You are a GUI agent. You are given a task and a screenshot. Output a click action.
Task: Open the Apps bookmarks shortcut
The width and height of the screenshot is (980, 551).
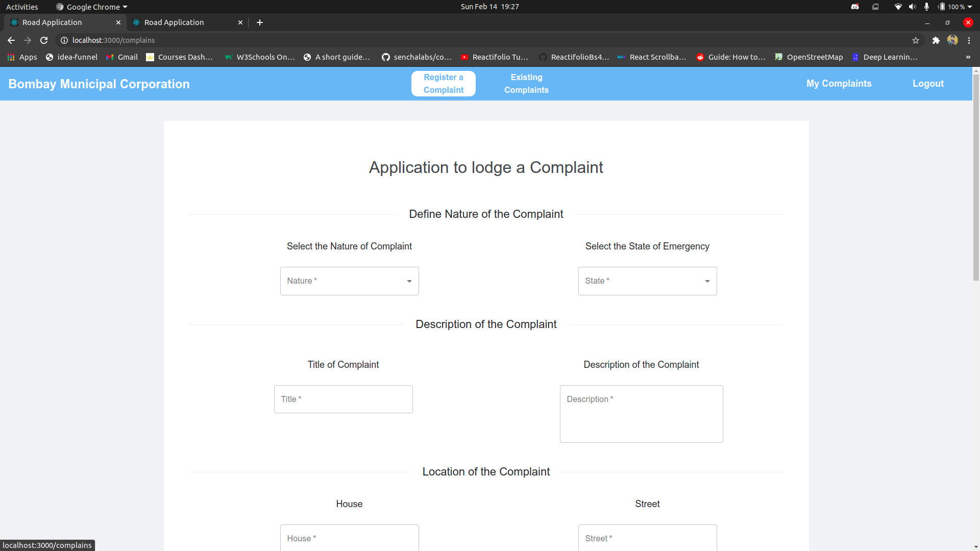point(22,57)
